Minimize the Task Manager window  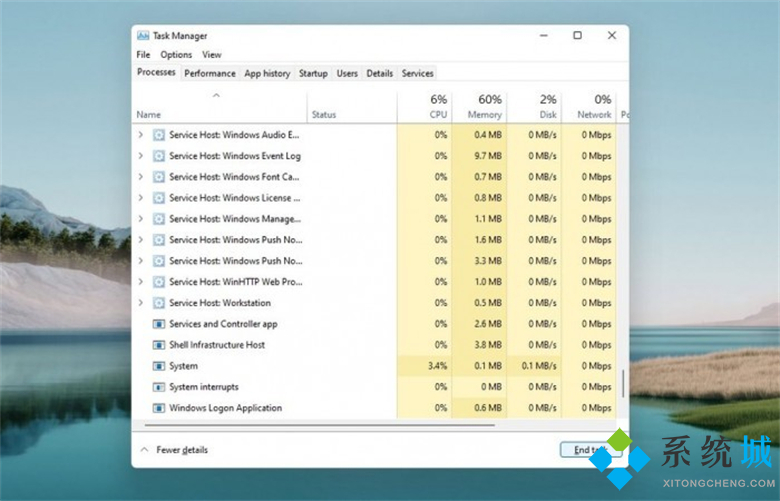point(544,35)
